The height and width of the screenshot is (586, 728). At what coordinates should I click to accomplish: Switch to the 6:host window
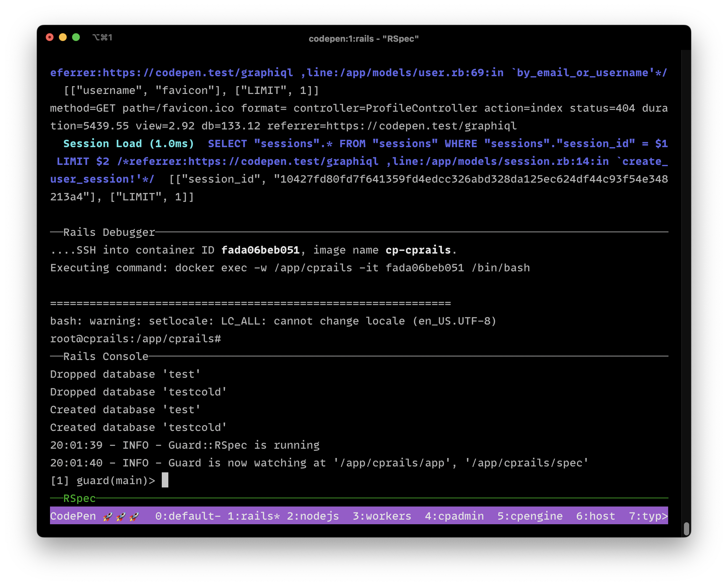coord(595,516)
